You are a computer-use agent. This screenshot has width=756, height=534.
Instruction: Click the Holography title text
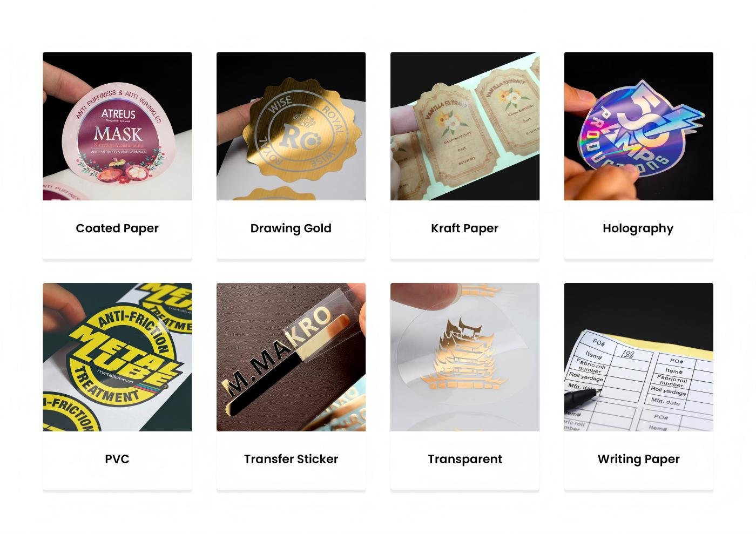coord(638,228)
